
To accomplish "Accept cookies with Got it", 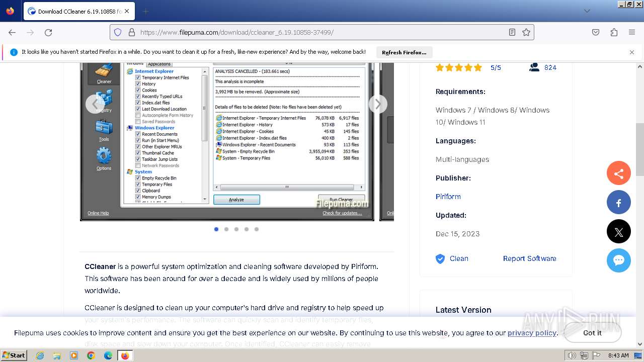I will [x=592, y=333].
